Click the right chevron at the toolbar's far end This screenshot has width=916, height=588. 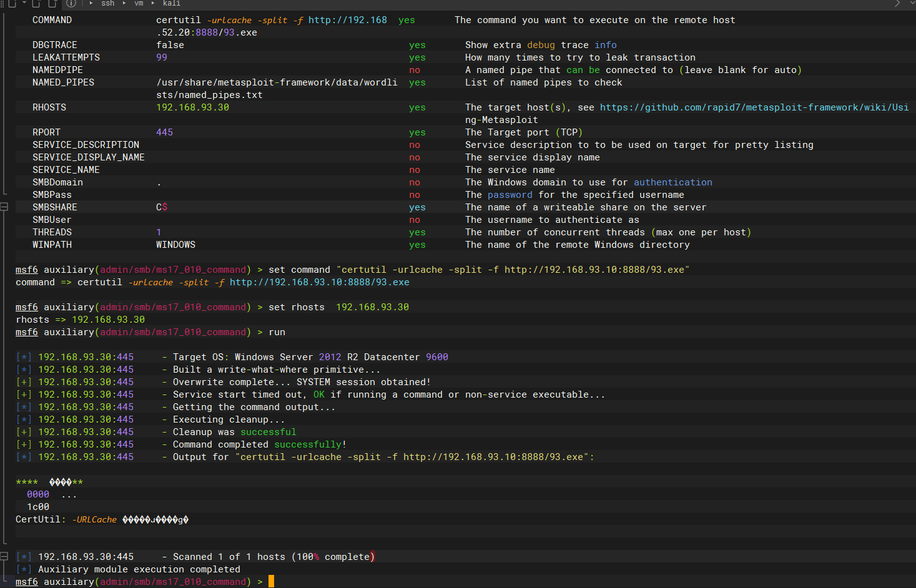click(897, 3)
